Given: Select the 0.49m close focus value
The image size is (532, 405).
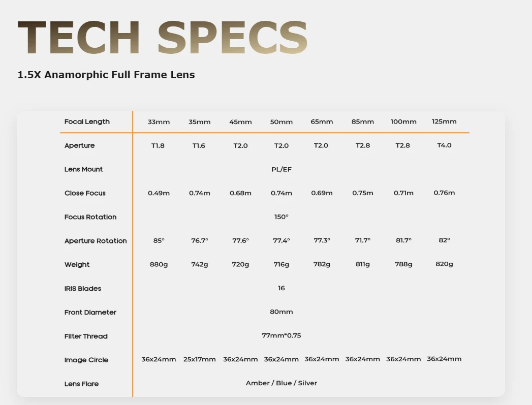Looking at the screenshot, I should pyautogui.click(x=159, y=193).
